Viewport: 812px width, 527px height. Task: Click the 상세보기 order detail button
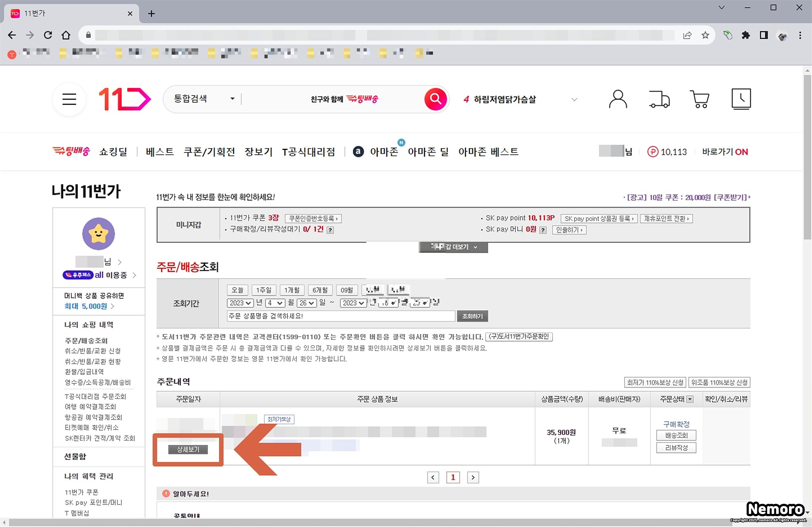point(188,449)
